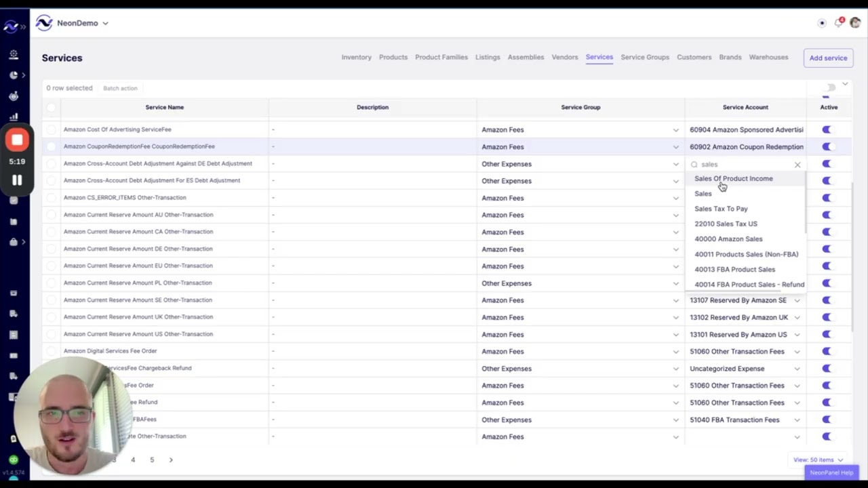The image size is (868, 488).
Task: Open the Listings tab
Action: tap(488, 58)
